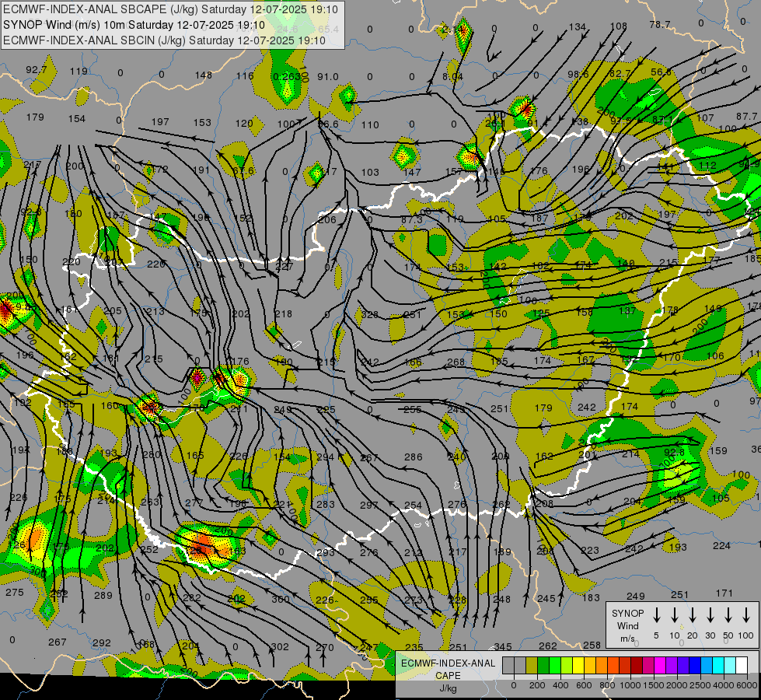This screenshot has height=700, width=761.
Task: Click the map value 91.0
Action: 327,77
